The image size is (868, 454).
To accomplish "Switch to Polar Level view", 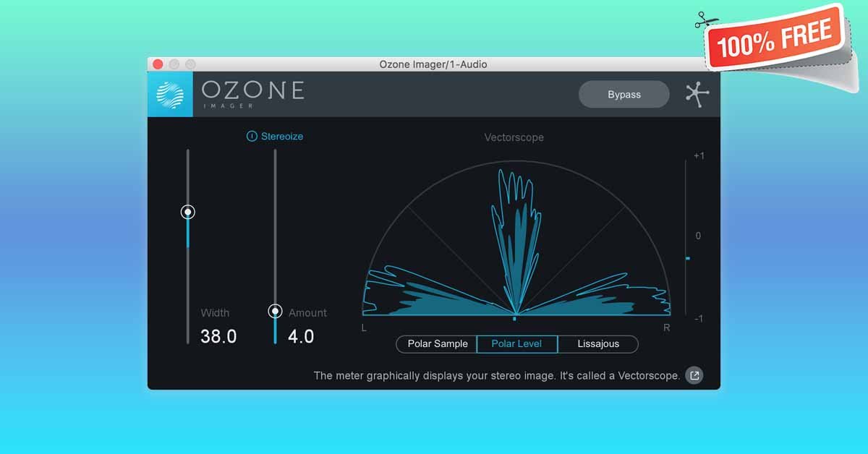I will pos(517,344).
